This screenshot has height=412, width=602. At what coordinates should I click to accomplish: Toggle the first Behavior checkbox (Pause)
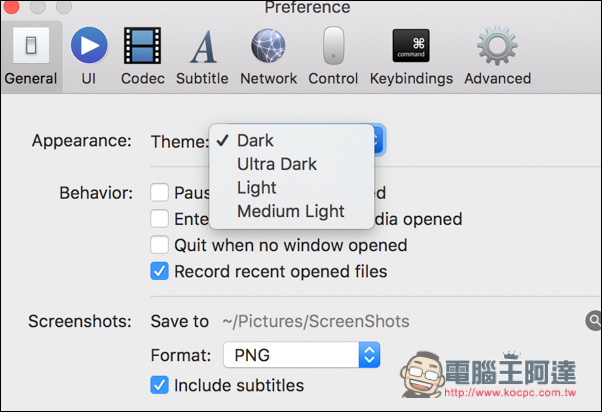pyautogui.click(x=159, y=192)
